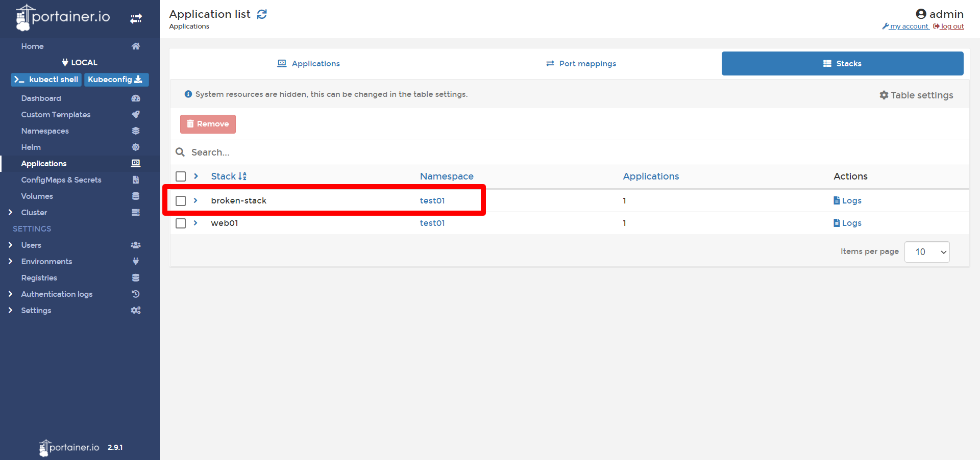This screenshot has width=980, height=460.
Task: Click the Registries database icon
Action: tap(136, 277)
